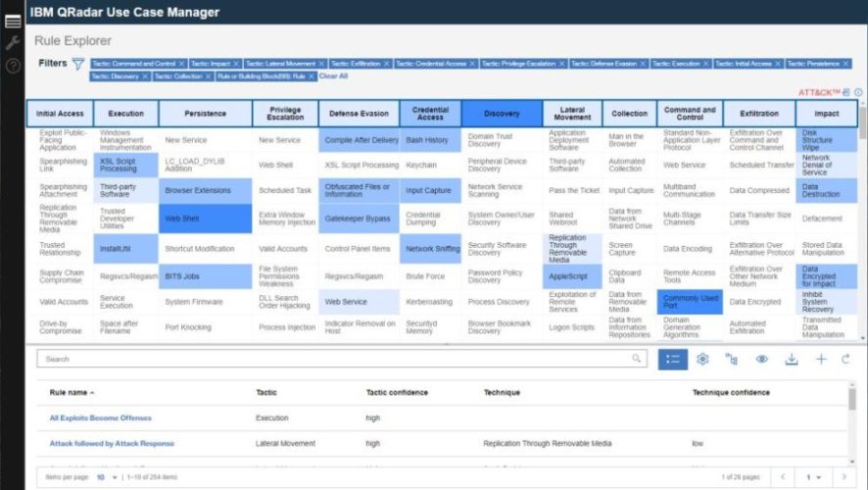This screenshot has height=490, width=868.
Task: Click the XSL Script Processing Execution cell
Action: (x=125, y=165)
